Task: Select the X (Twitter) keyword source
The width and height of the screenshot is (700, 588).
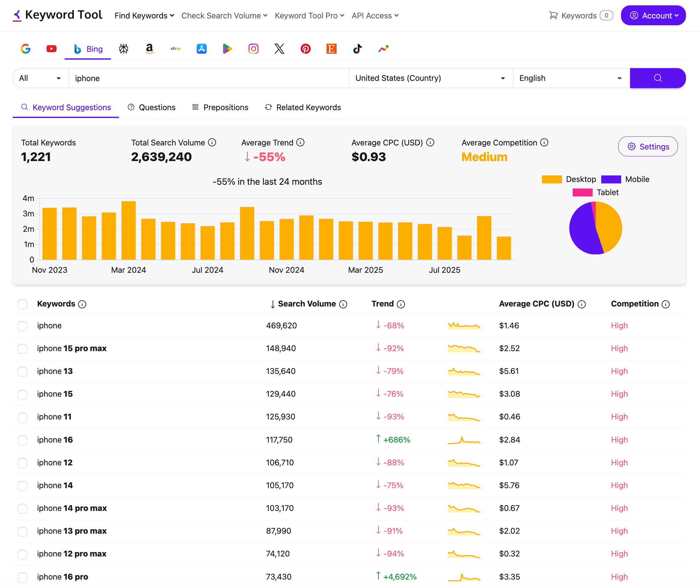Action: [x=279, y=49]
